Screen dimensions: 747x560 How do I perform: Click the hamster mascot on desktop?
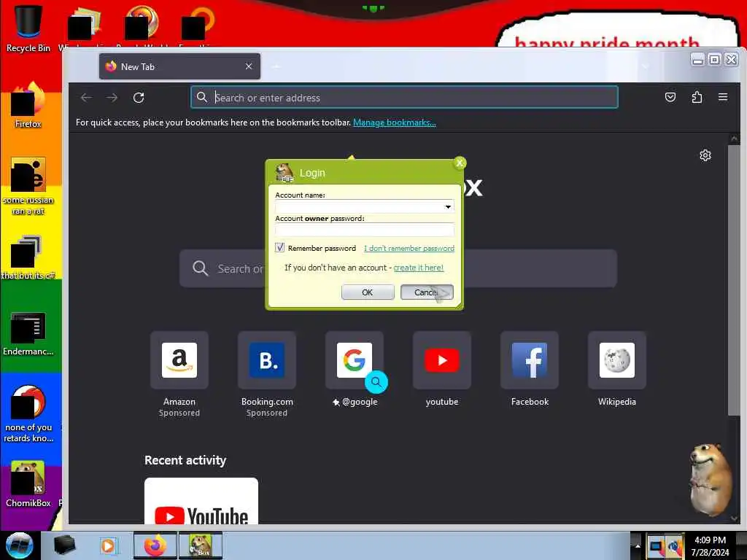711,479
